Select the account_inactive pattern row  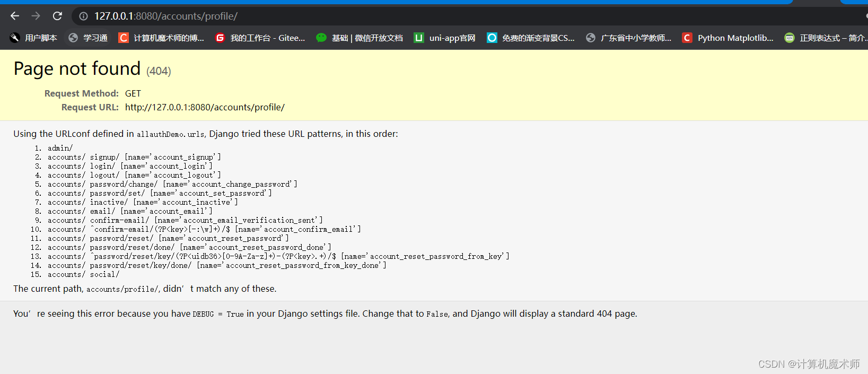[x=143, y=202]
